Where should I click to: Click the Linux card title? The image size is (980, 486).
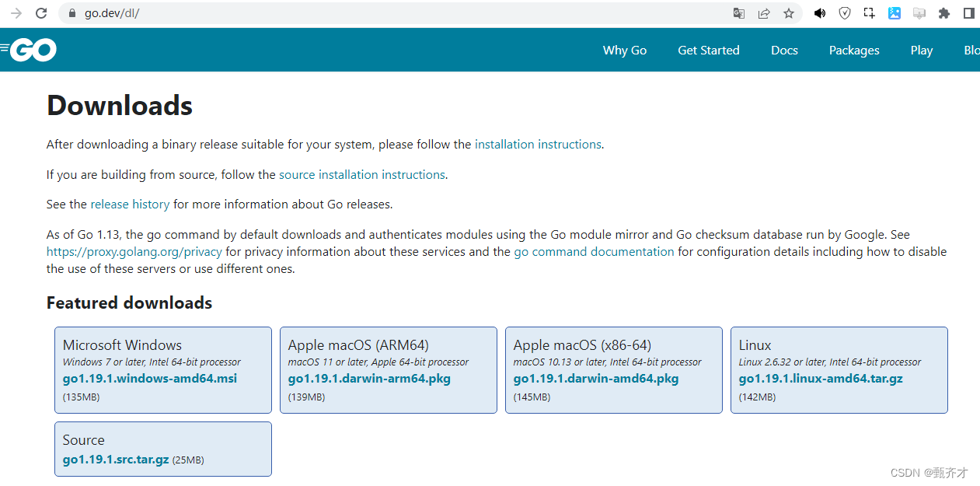pos(755,345)
